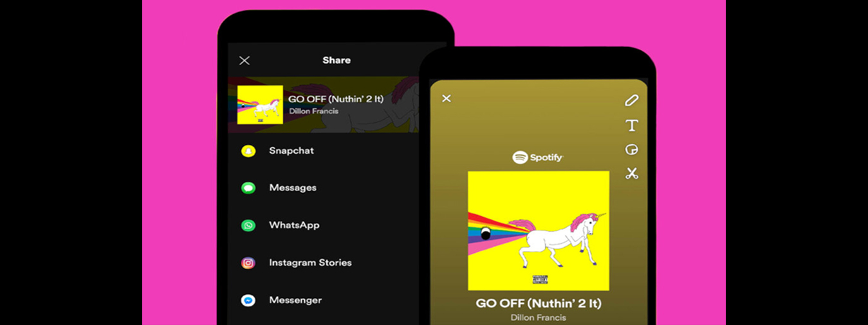Click the Spotify logo on the snap
The height and width of the screenshot is (325, 868).
pos(538,157)
